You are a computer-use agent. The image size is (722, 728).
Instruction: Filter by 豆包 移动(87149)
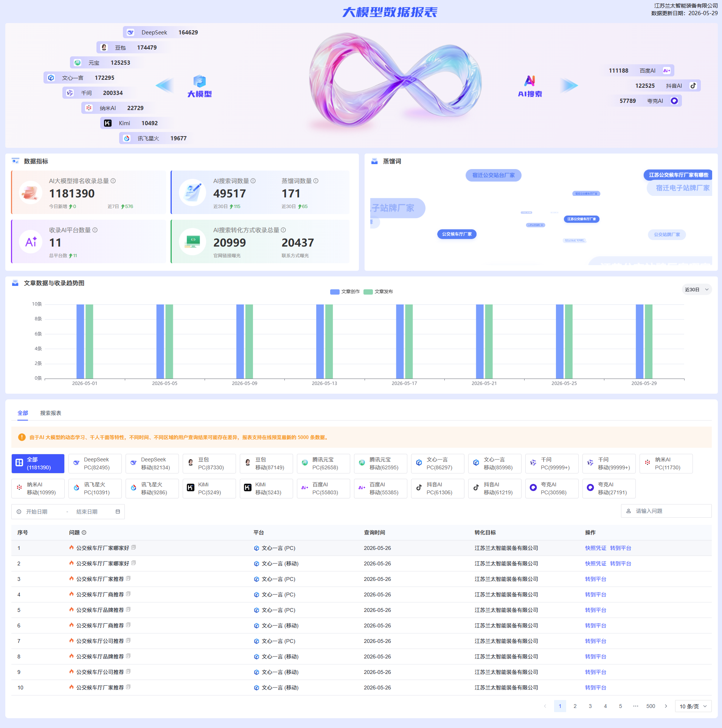pos(266,464)
